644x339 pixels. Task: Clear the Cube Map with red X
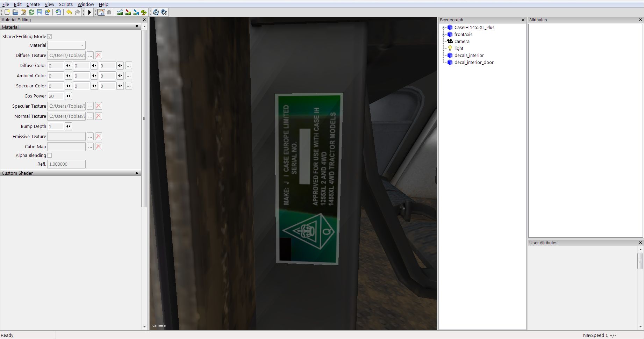99,146
